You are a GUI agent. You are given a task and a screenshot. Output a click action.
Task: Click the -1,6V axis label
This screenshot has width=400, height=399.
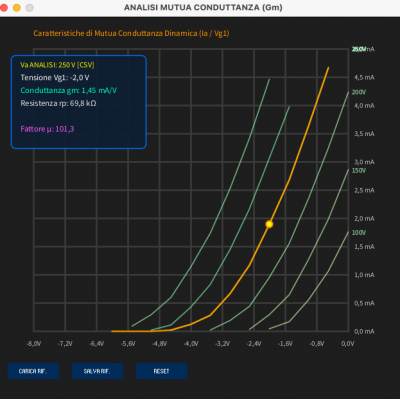coord(285,344)
